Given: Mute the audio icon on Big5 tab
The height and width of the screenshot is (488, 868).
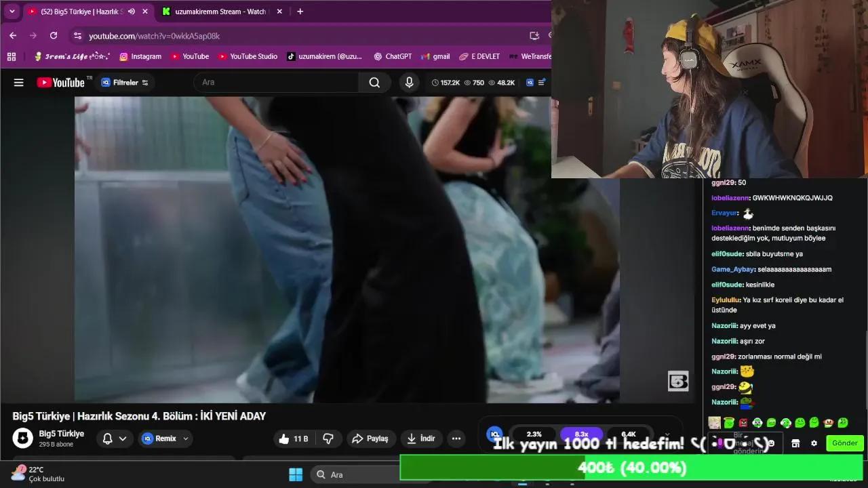Looking at the screenshot, I should click(x=131, y=12).
